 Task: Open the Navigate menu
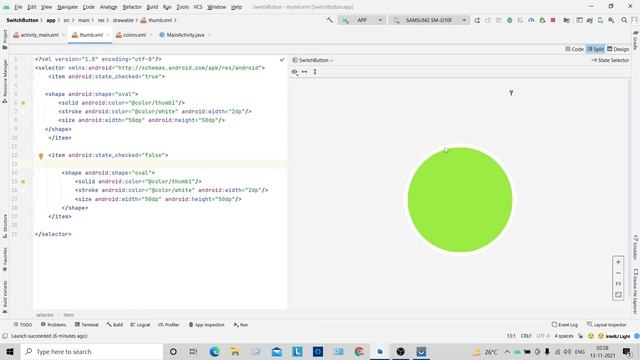67,7
